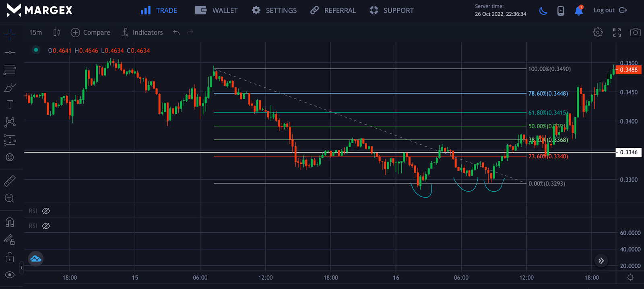Select the text annotation tool

click(10, 105)
